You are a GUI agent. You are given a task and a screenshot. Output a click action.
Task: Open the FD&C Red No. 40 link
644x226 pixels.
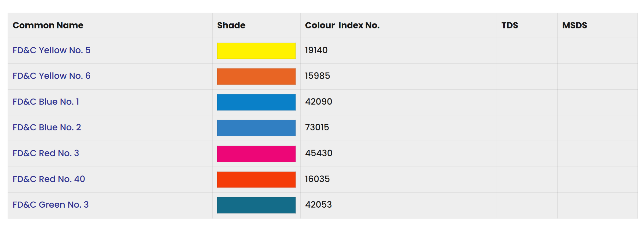[x=49, y=179]
